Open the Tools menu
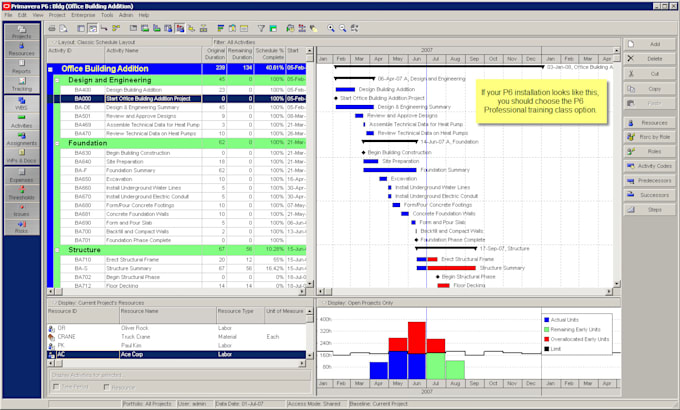 point(107,15)
